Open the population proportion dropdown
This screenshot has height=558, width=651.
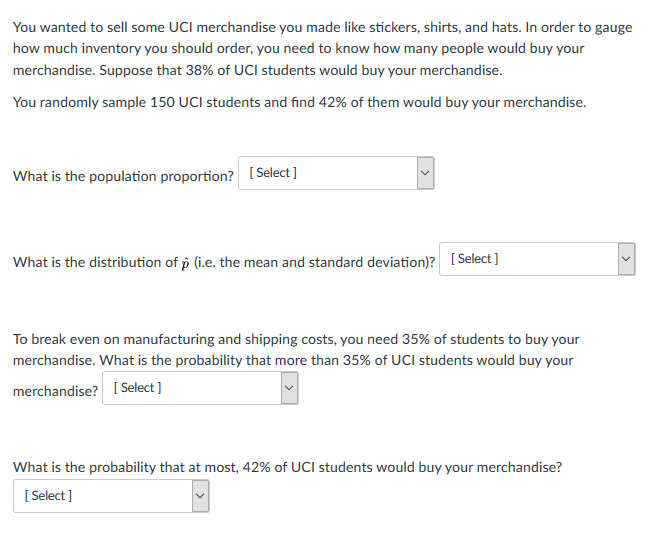click(x=336, y=173)
